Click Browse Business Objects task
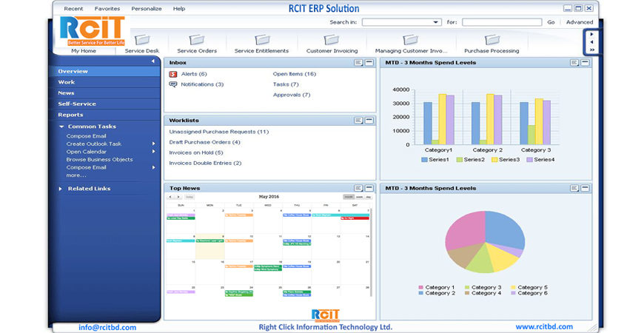 coord(99,159)
